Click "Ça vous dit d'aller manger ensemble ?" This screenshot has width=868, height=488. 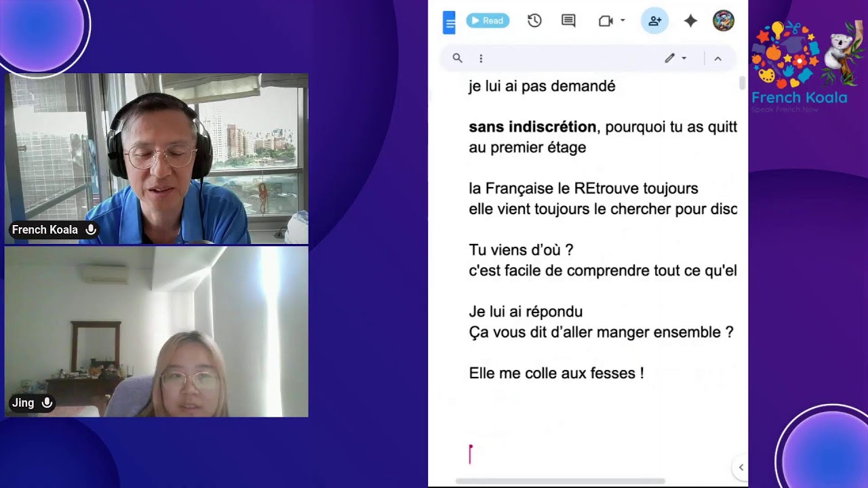601,332
